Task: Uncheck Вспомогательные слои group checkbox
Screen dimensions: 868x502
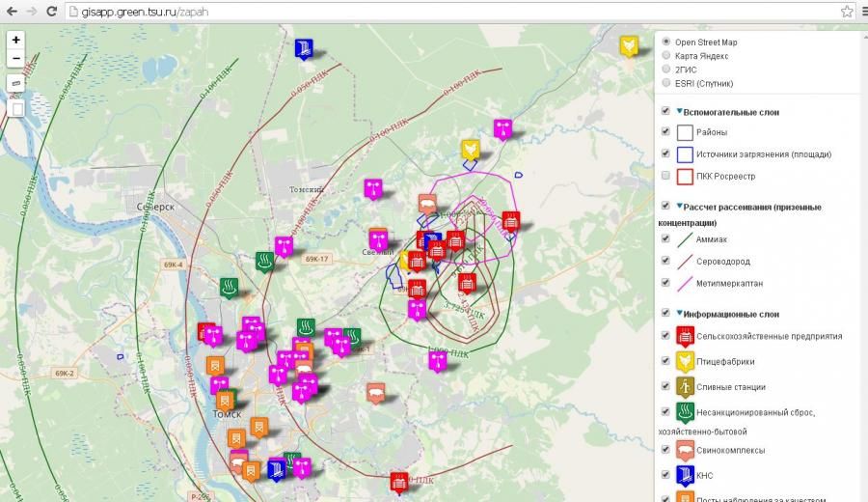Action: tap(665, 111)
